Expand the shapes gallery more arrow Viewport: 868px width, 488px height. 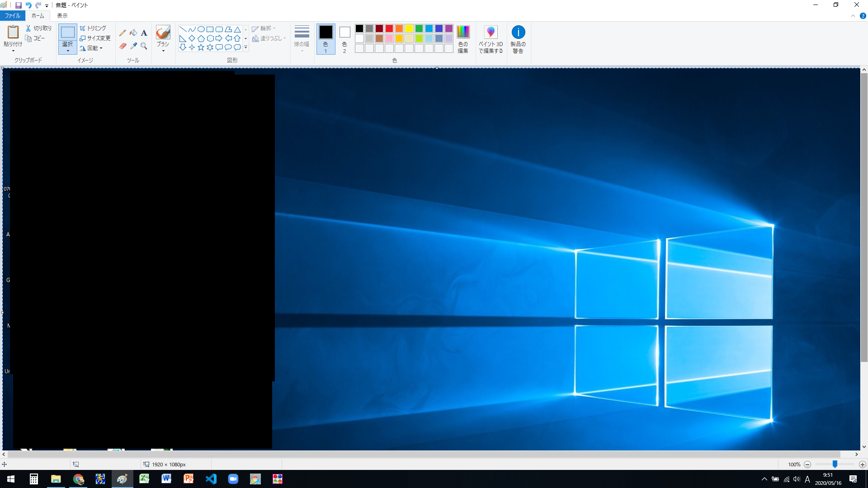click(245, 47)
